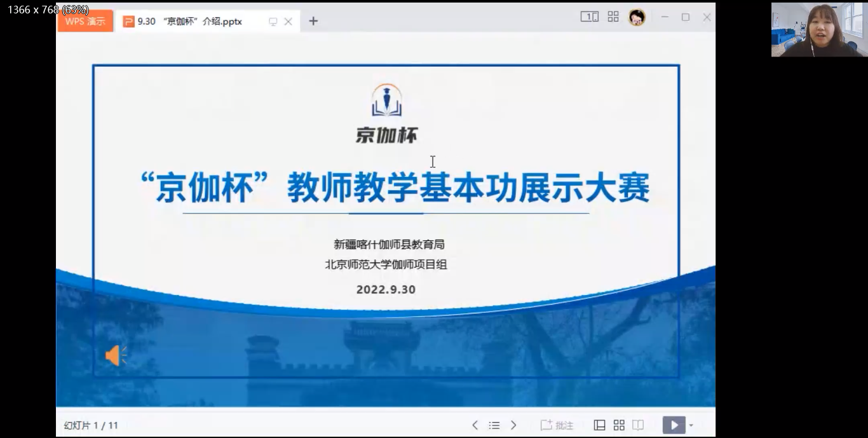Close the WPS window
The image size is (868, 438).
(707, 17)
